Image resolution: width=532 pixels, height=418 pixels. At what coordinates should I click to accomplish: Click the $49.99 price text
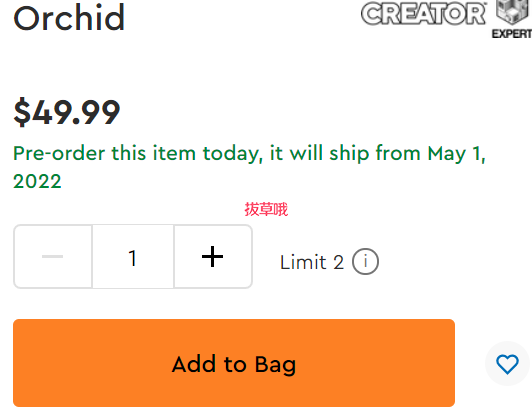[66, 112]
